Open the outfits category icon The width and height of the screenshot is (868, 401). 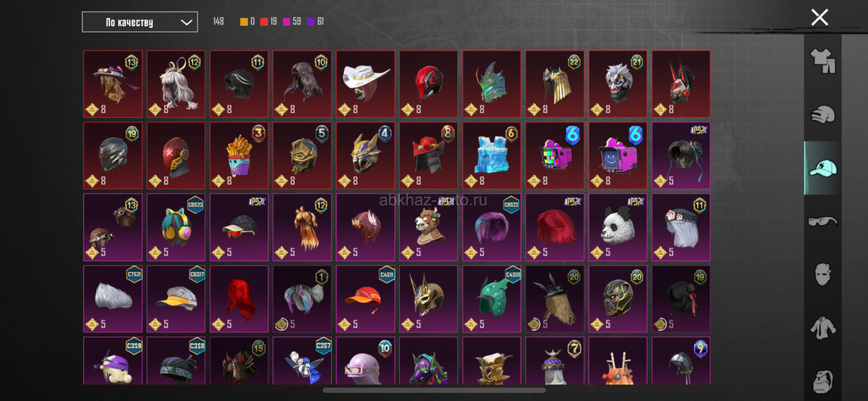tap(823, 61)
